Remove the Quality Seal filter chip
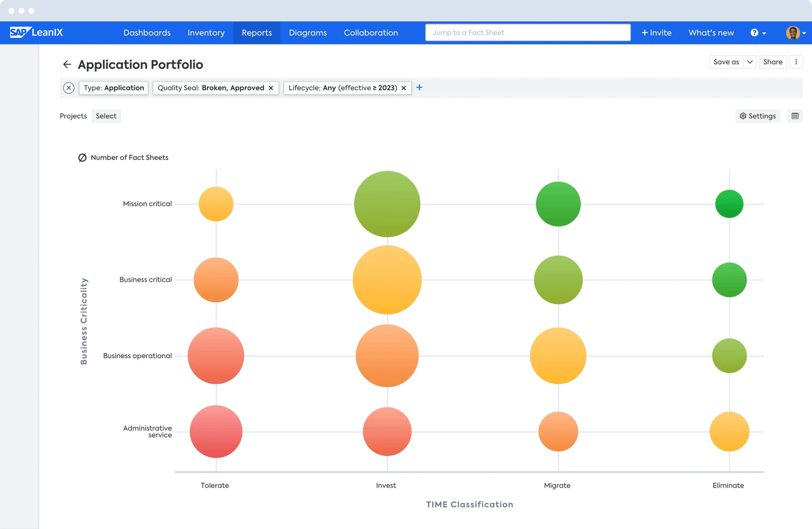The height and width of the screenshot is (529, 812). pyautogui.click(x=271, y=88)
